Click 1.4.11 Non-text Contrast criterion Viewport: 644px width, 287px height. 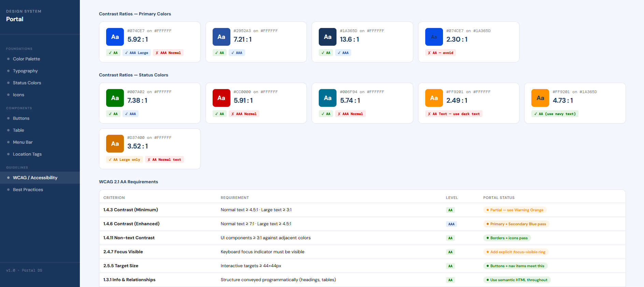tap(129, 238)
